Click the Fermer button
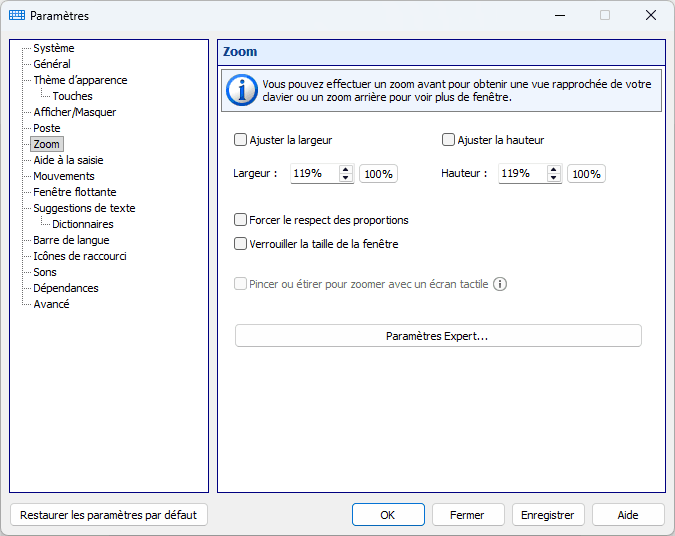Screen dimensions: 675x536 click(468, 515)
